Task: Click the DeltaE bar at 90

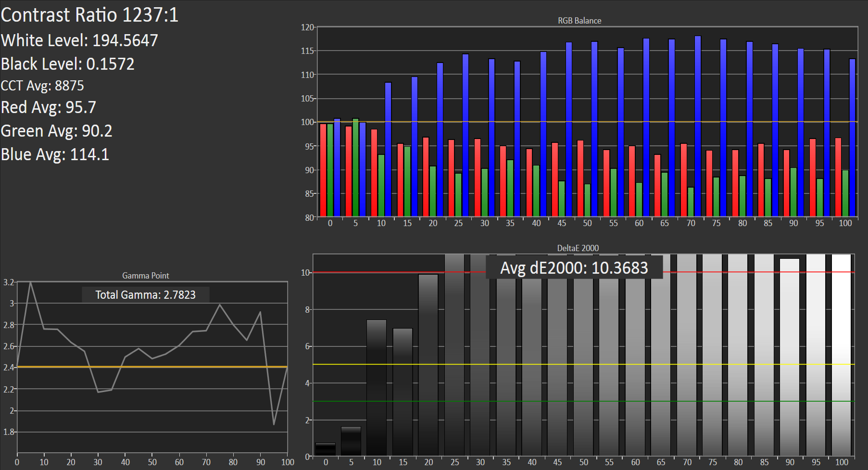Action: 790,357
